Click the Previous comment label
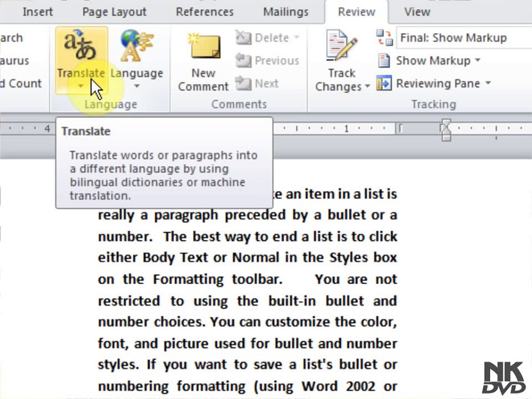The width and height of the screenshot is (532, 399). coord(277,61)
